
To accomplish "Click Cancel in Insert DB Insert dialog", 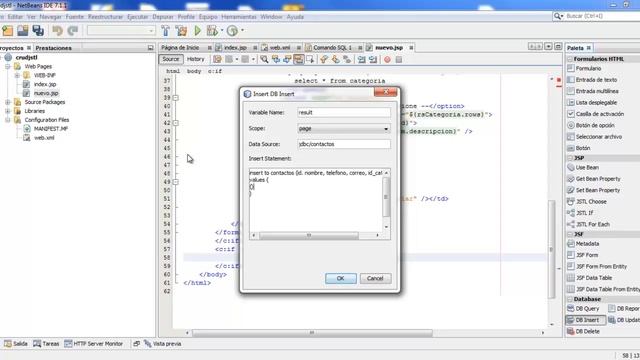I will pos(375,278).
